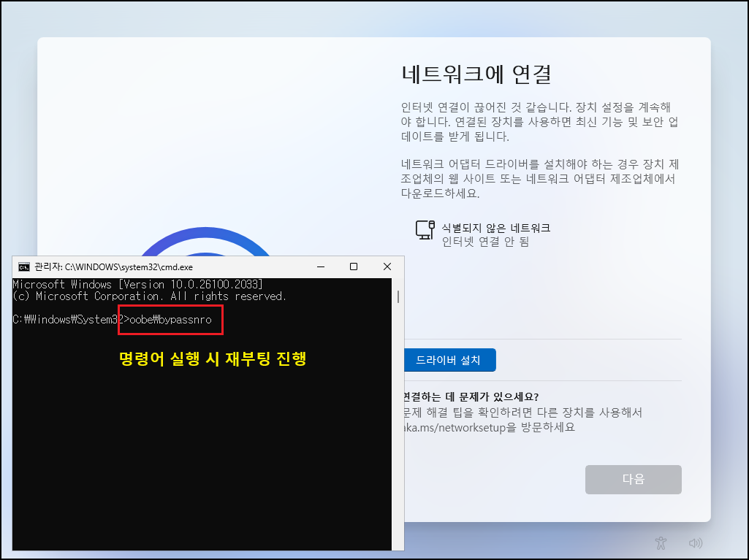Click the Microsoft Windows version line
Viewport: 749px width, 560px height.
[x=138, y=285]
